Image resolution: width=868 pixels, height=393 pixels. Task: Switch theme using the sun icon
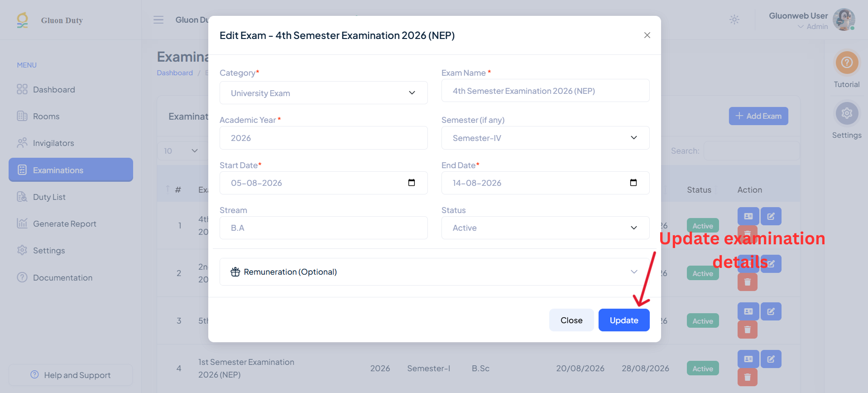click(x=734, y=19)
